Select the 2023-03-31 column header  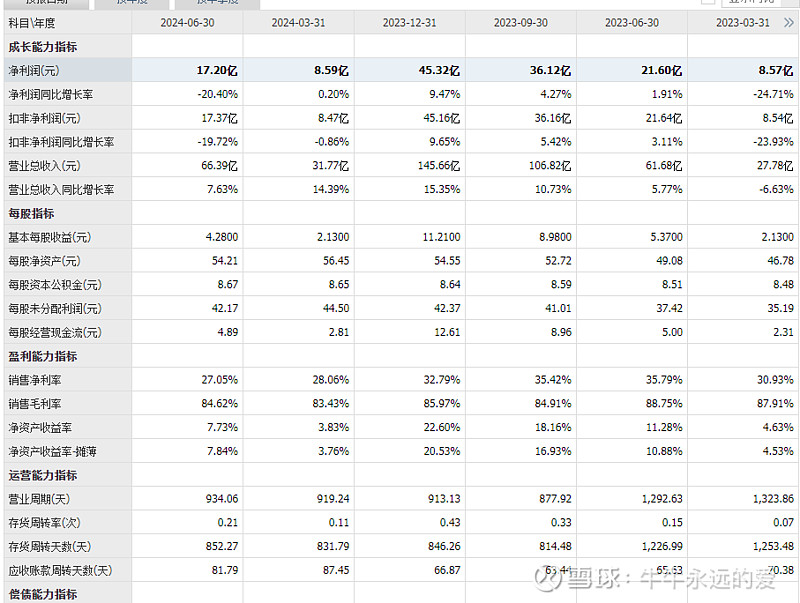click(743, 23)
